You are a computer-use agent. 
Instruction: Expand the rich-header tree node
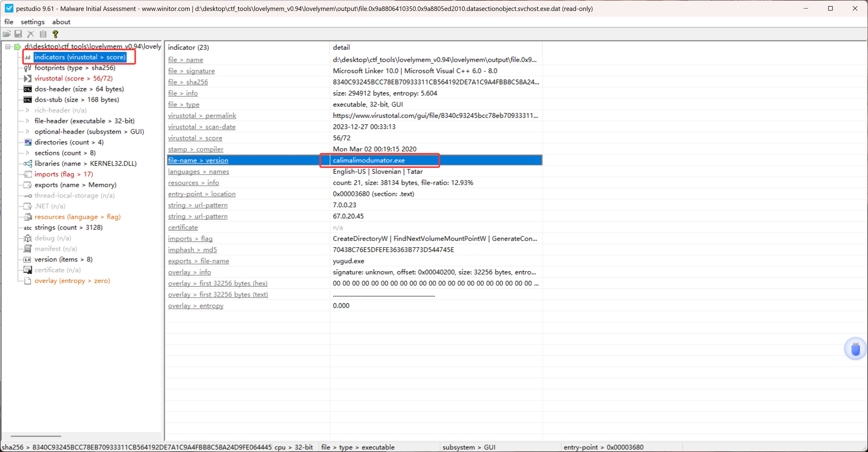pyautogui.click(x=28, y=110)
